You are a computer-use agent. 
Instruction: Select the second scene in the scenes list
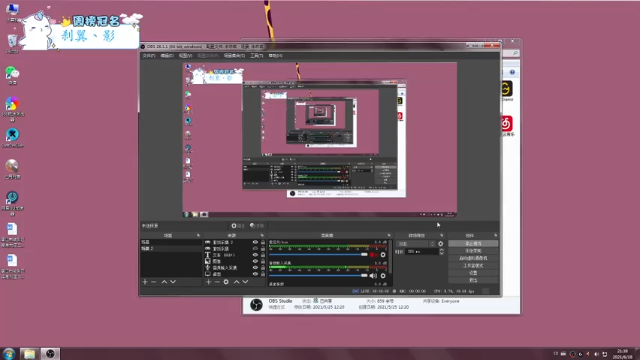point(171,248)
